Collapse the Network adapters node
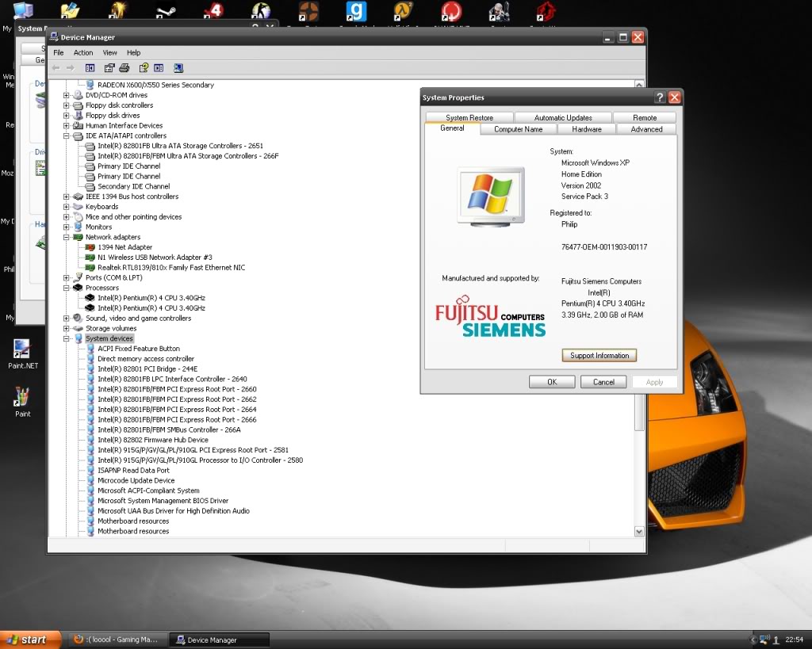 click(x=67, y=237)
